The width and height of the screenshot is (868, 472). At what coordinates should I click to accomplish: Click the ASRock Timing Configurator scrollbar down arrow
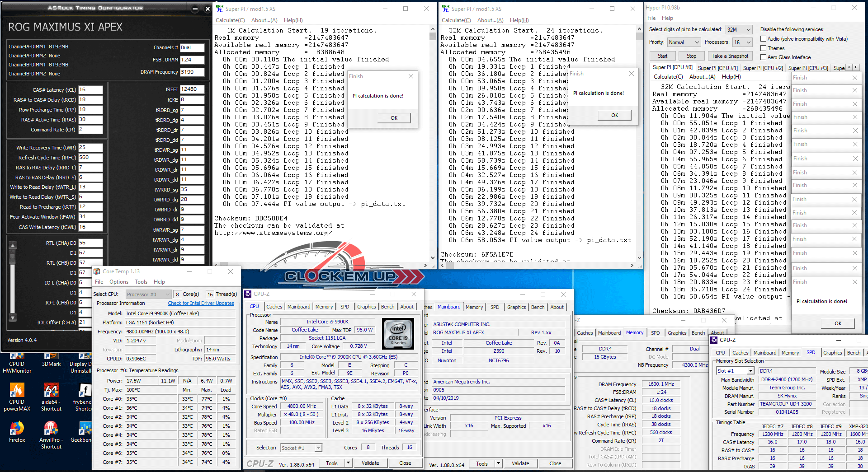[13, 318]
